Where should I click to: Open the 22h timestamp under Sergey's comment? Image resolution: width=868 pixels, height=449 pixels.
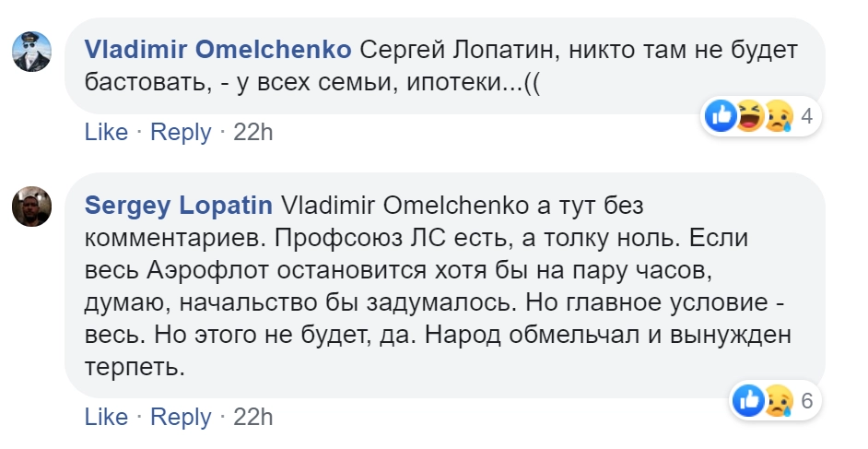click(x=252, y=417)
